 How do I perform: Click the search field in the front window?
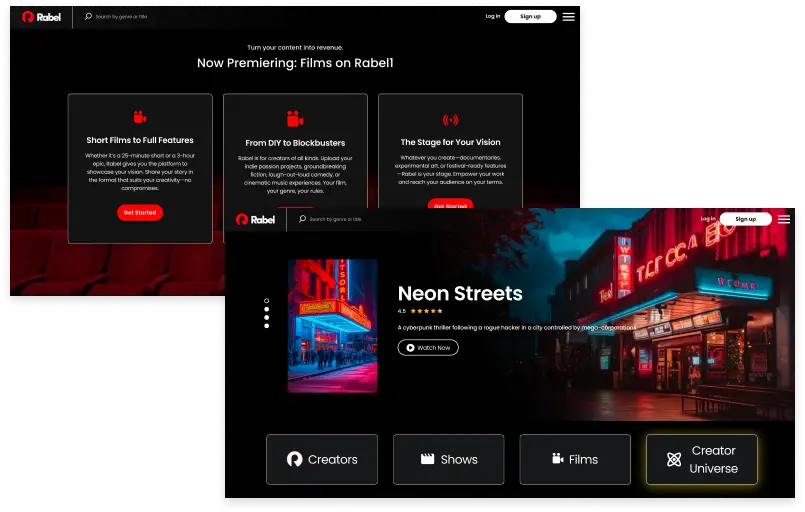pos(335,219)
